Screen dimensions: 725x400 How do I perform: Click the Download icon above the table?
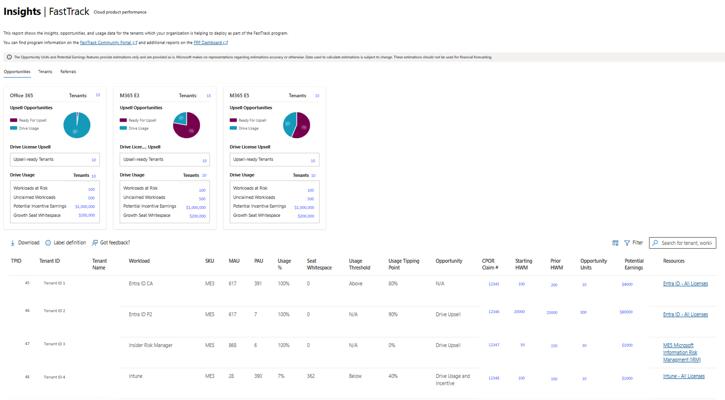click(13, 243)
